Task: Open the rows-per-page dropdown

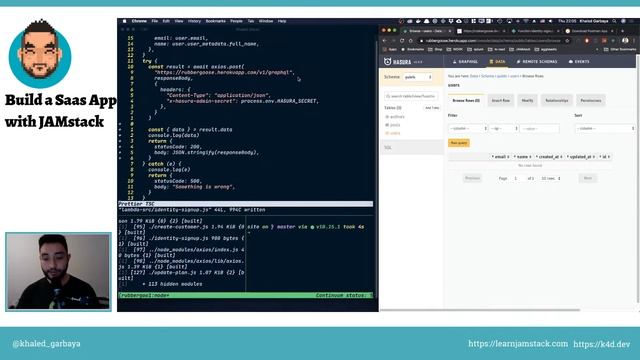Action: click(551, 178)
